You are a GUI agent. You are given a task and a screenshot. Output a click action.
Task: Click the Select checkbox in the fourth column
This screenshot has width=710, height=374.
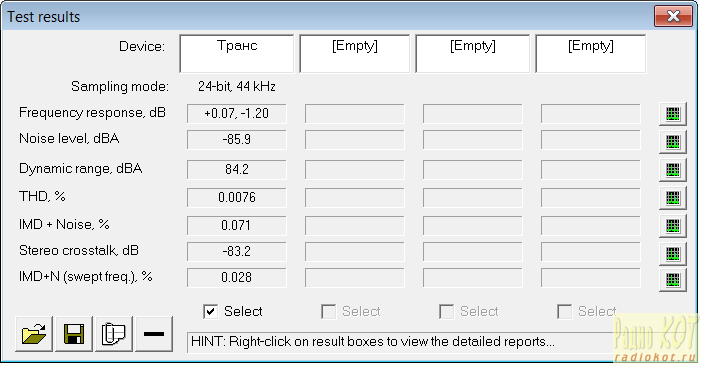tap(564, 312)
